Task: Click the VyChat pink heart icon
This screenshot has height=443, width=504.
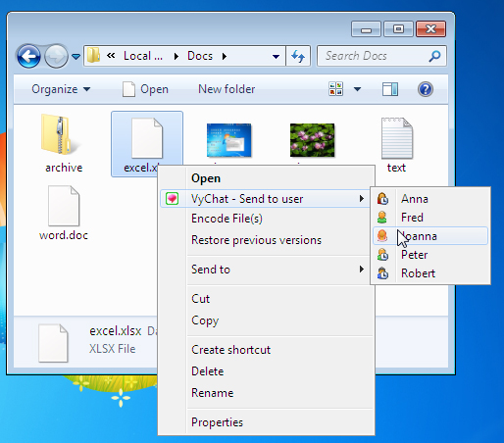Action: (x=172, y=199)
